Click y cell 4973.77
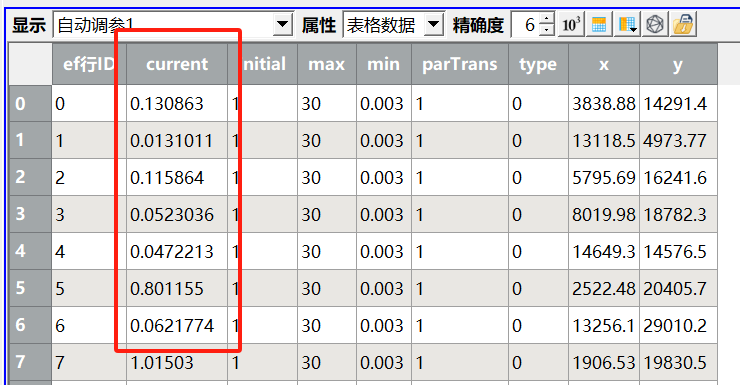Viewport: 740px width, 385px height. [678, 140]
